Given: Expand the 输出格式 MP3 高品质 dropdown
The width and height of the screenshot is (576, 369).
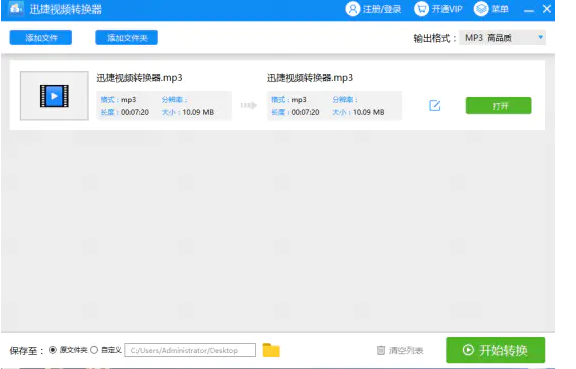Looking at the screenshot, I should [502, 37].
